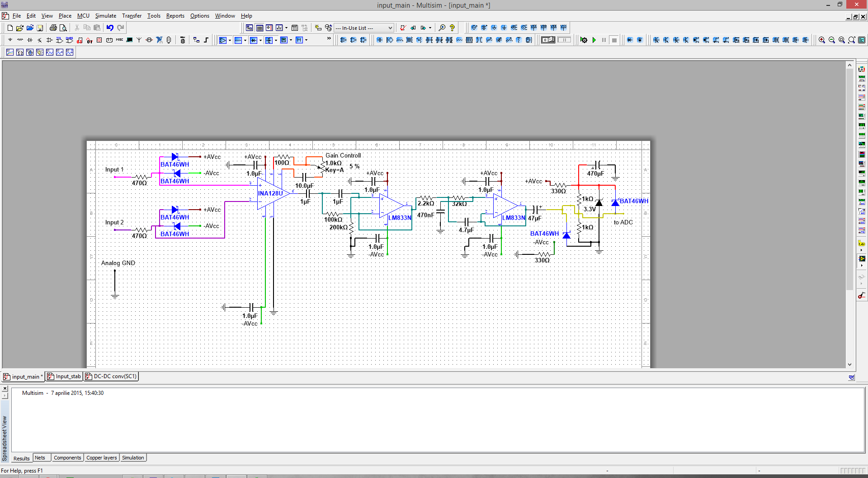
Task: Expand the back annotation dropdown arrow
Action: point(430,28)
